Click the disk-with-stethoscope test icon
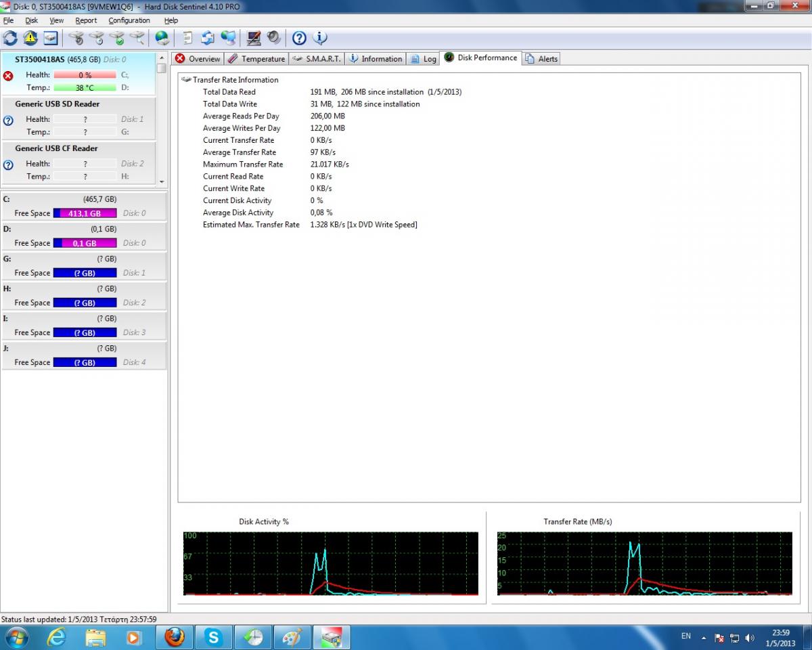This screenshot has height=650, width=812. (76, 38)
